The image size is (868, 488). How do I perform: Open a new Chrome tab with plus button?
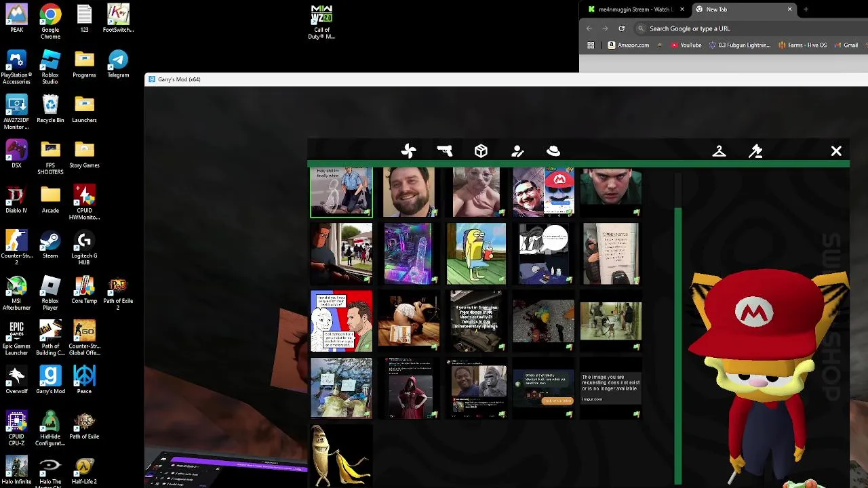coord(806,9)
